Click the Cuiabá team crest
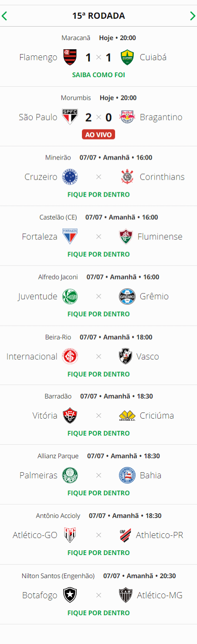Image resolution: width=197 pixels, height=644 pixels. pos(127,57)
